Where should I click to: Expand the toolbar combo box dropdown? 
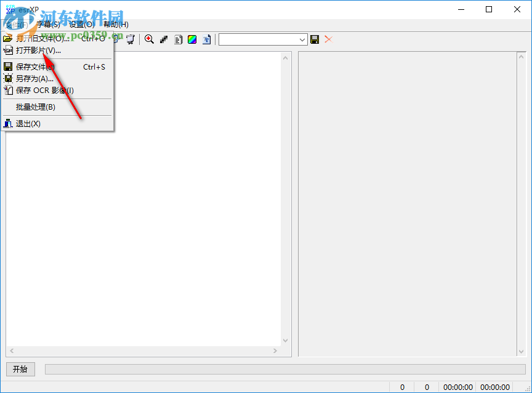302,39
